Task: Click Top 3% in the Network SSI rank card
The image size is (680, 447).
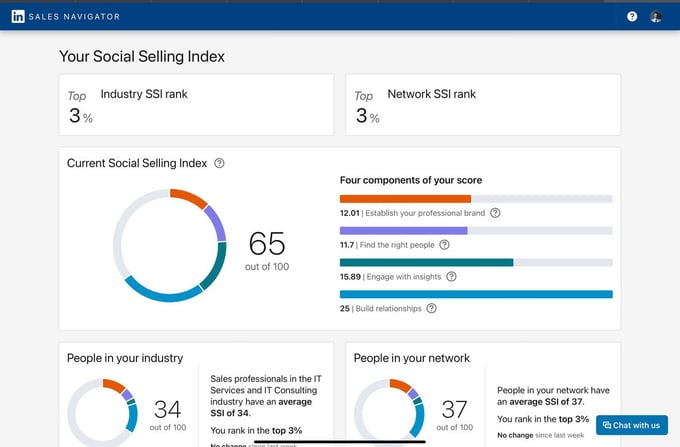Action: point(367,108)
